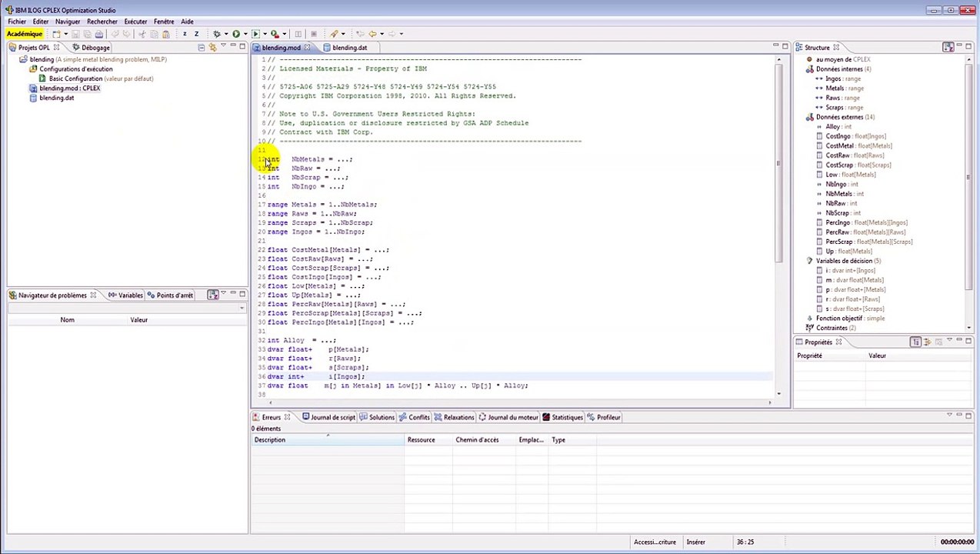
Task: Switch to the Variables tab
Action: 125,295
